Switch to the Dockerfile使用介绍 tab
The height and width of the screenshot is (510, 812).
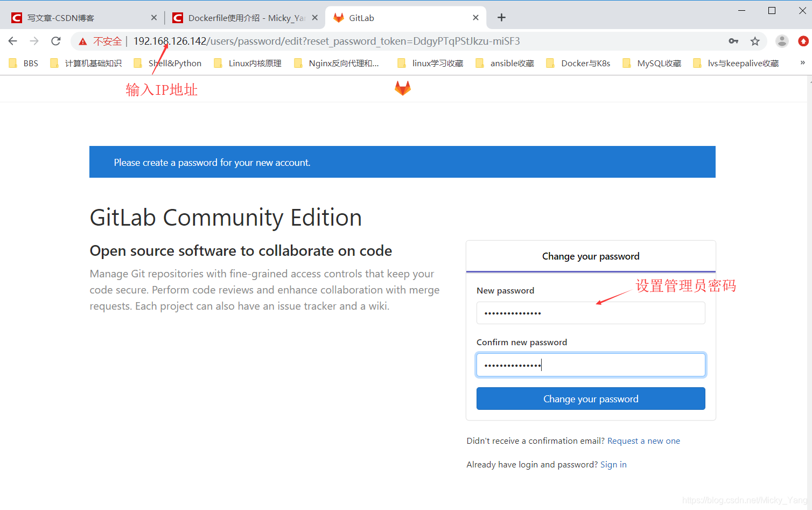[x=245, y=18]
